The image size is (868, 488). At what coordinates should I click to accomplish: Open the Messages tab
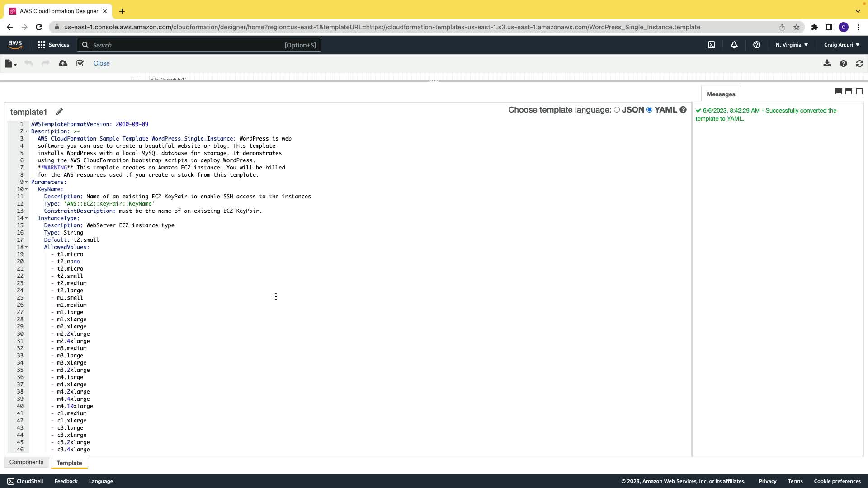point(721,94)
